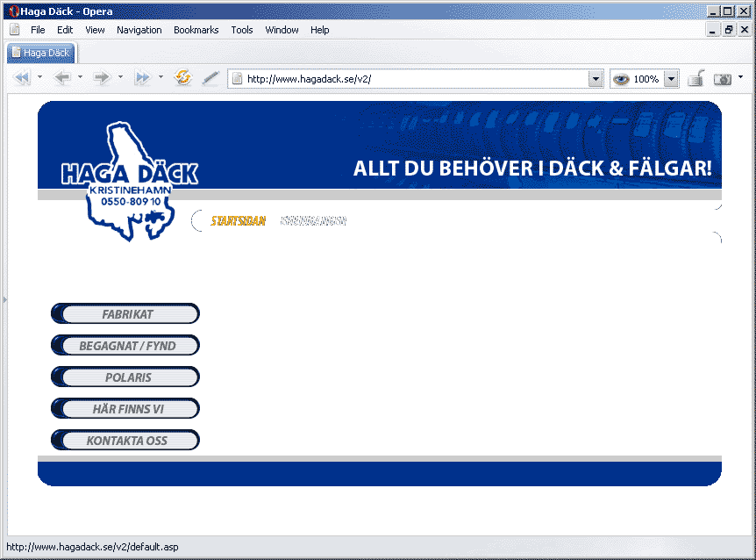Click the FABRIKAT button

pyautogui.click(x=125, y=314)
